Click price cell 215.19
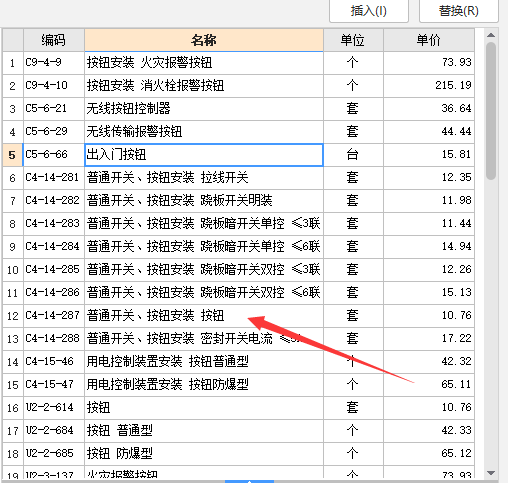 (429, 86)
